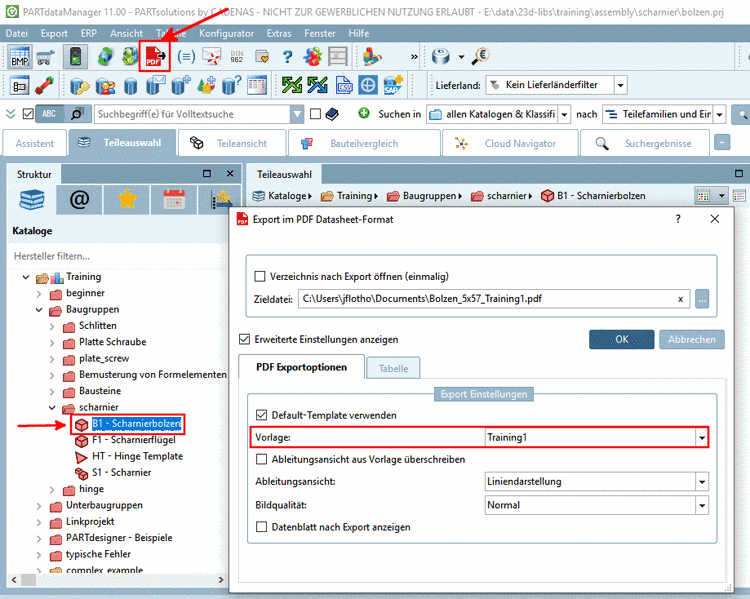
Task: Open the catalogs stack icon in Struktur
Action: pyautogui.click(x=32, y=200)
